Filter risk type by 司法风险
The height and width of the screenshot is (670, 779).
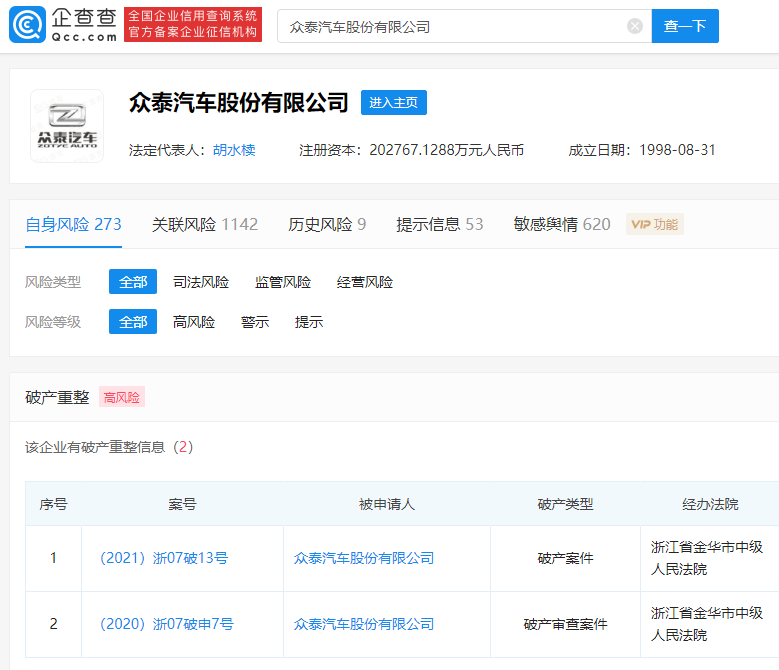pos(201,282)
